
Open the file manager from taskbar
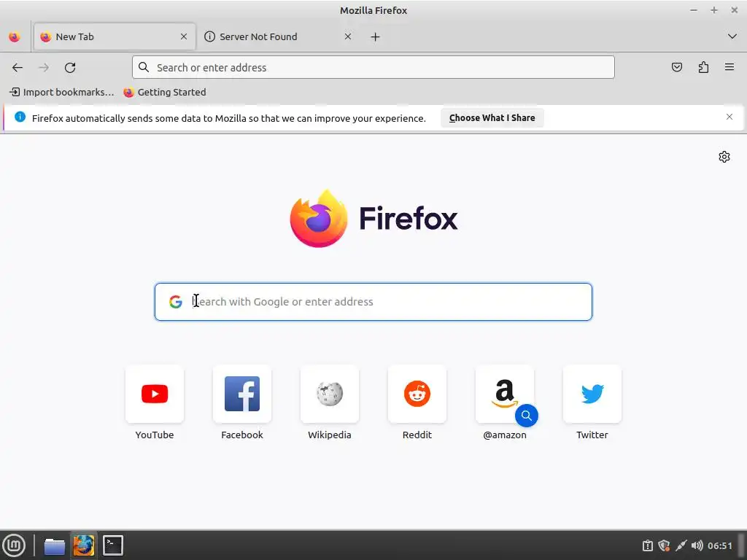(x=54, y=545)
